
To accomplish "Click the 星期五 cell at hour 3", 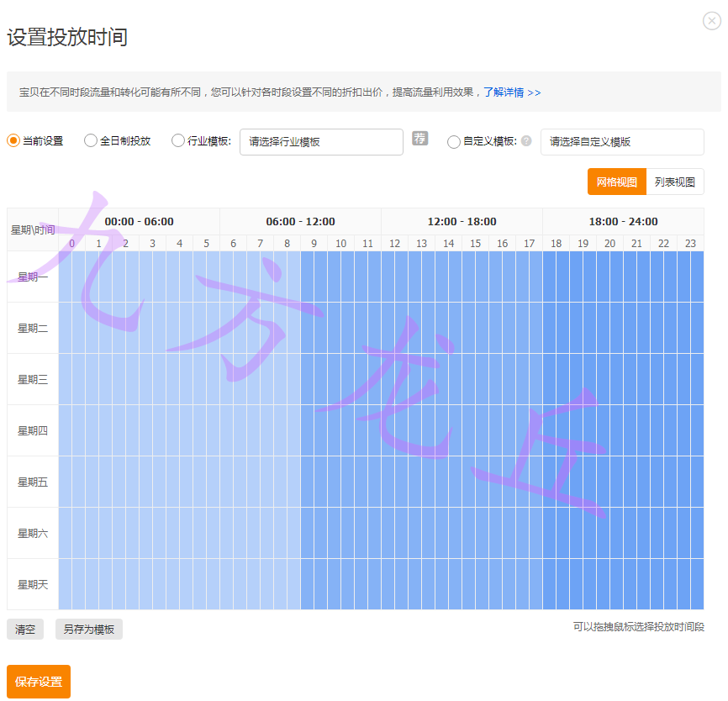I will point(153,482).
